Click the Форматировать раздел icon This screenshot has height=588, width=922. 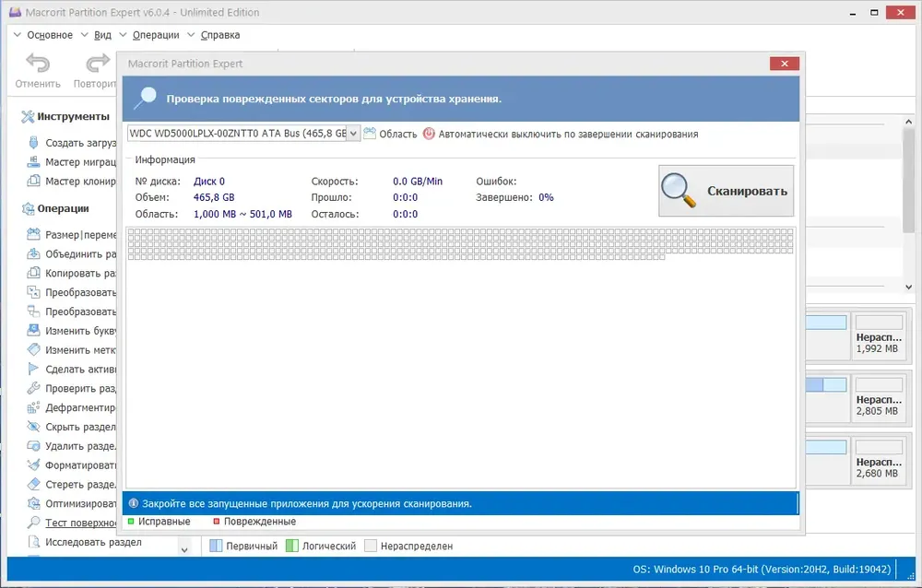click(33, 465)
